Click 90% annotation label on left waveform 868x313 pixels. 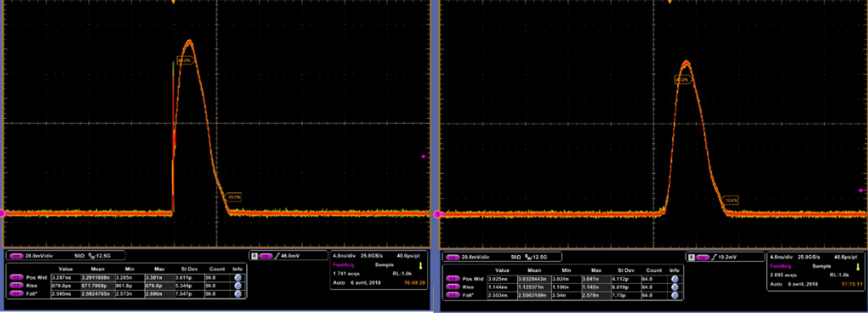point(185,61)
